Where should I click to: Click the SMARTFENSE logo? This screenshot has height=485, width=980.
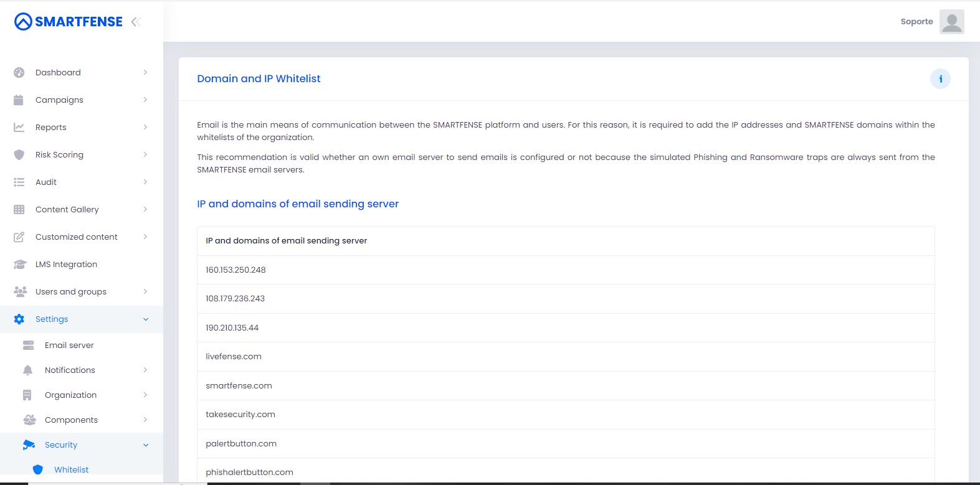pos(69,22)
